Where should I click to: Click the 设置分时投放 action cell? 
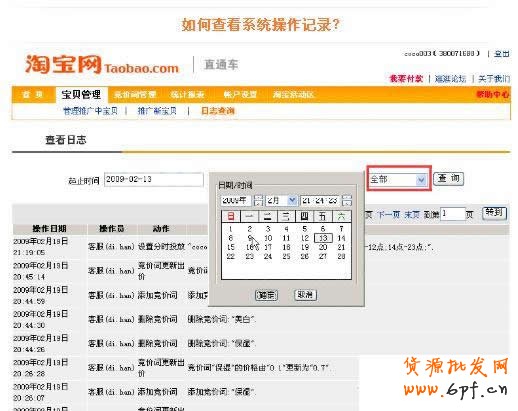tap(161, 247)
